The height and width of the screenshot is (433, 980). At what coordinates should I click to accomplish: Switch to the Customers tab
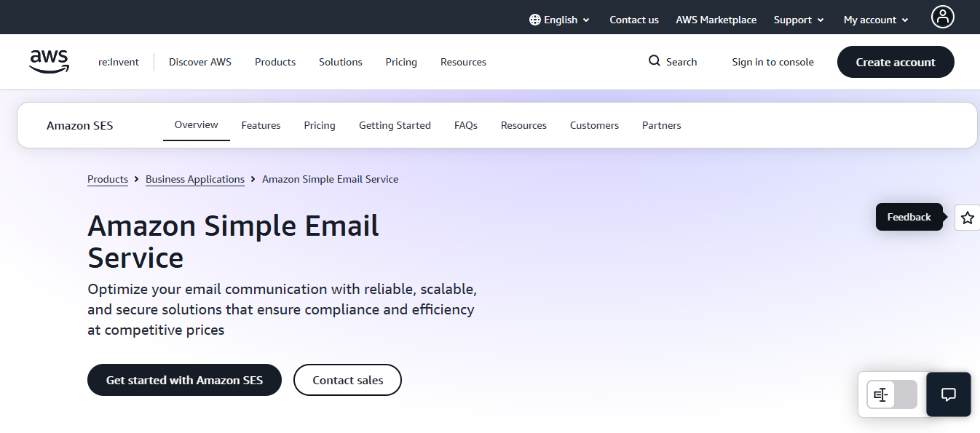click(594, 125)
